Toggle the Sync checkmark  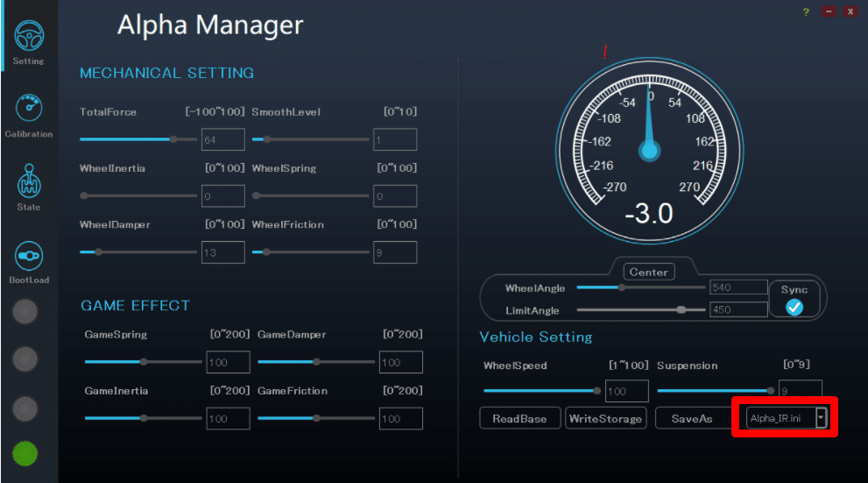click(x=794, y=308)
